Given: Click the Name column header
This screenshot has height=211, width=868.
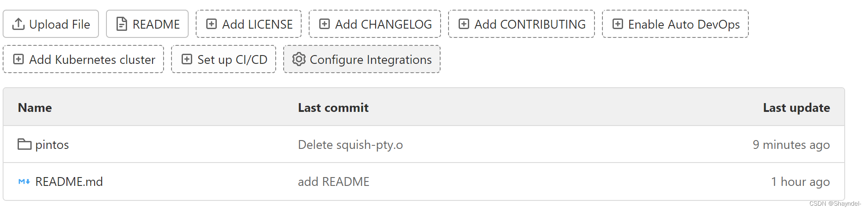Looking at the screenshot, I should (x=35, y=108).
